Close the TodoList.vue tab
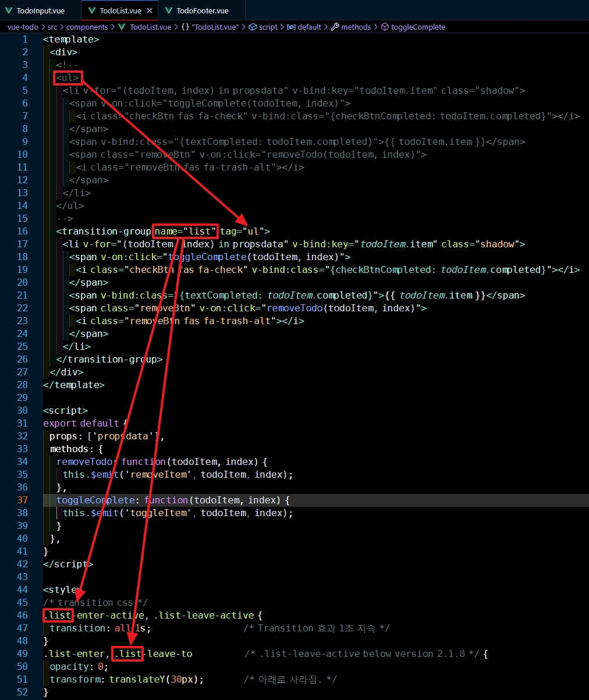Viewport: 589px width, 700px height. point(150,10)
